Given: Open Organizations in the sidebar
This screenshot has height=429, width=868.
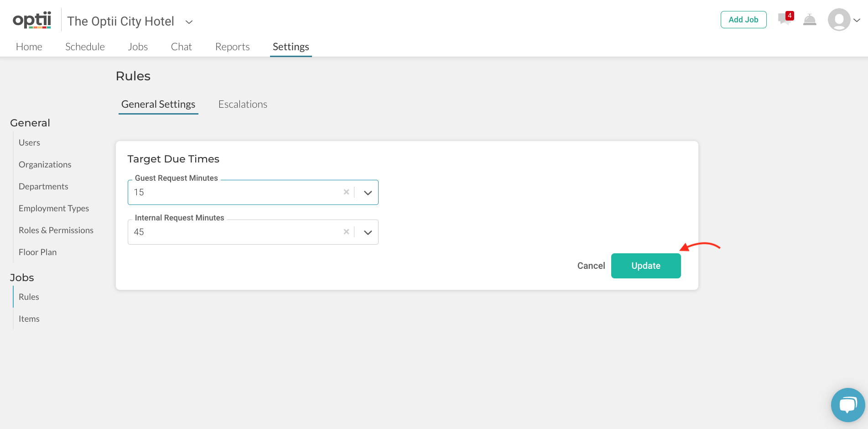Looking at the screenshot, I should tap(45, 164).
